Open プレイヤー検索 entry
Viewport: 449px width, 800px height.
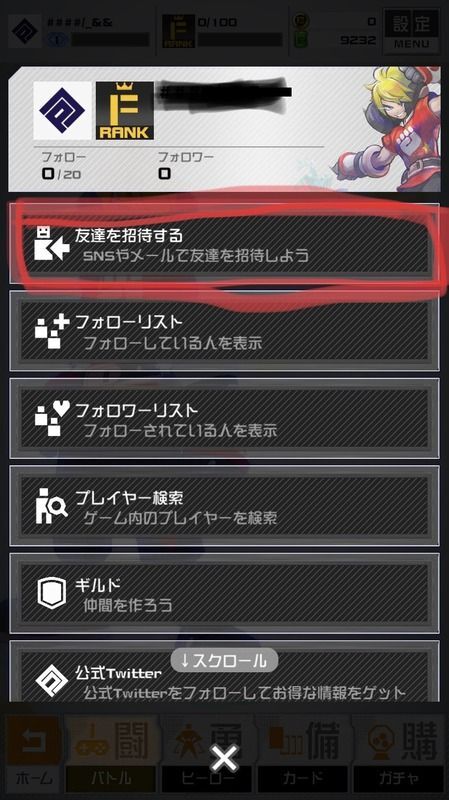coord(224,506)
